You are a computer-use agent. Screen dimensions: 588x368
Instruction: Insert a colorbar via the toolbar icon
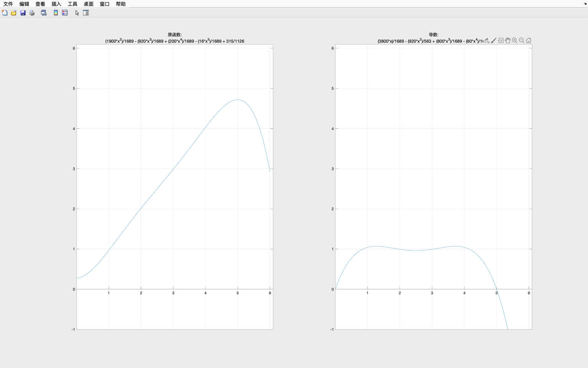coord(55,13)
